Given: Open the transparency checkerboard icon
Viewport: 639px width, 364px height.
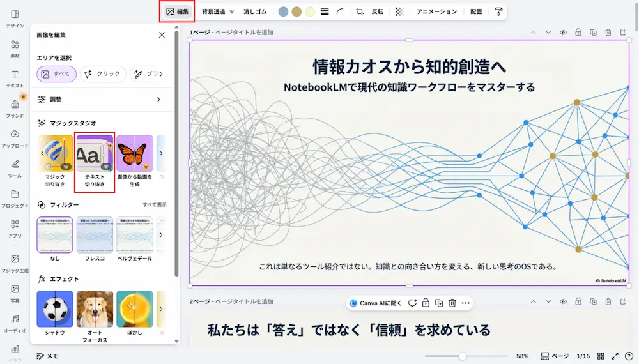Looking at the screenshot, I should tap(399, 11).
